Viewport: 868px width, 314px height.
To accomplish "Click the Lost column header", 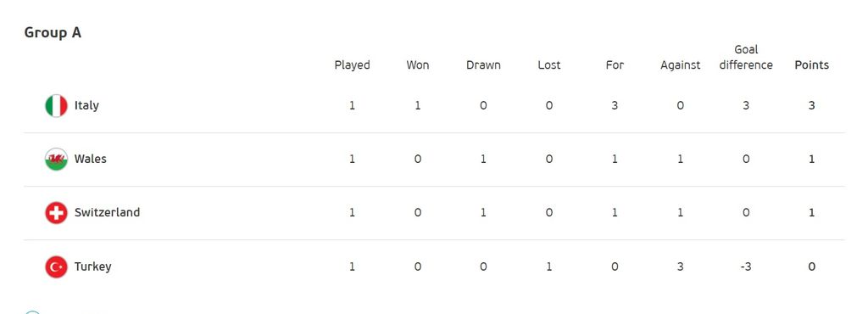I will point(549,64).
